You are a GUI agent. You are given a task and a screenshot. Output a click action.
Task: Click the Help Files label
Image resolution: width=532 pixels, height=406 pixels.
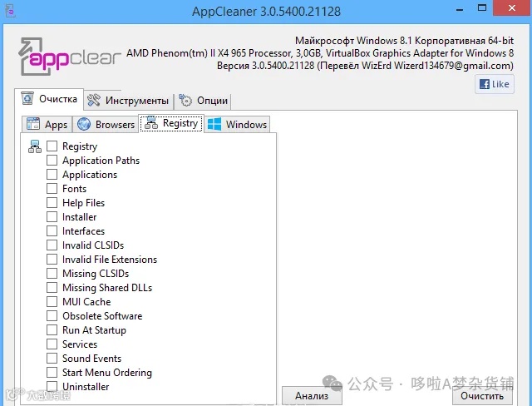(x=83, y=203)
